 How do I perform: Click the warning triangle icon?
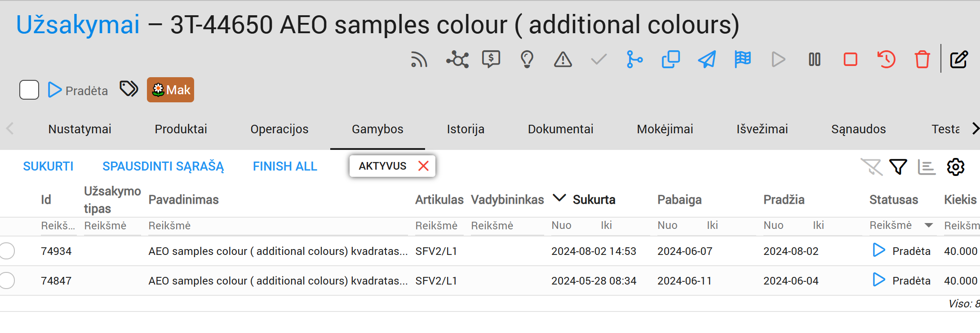click(563, 59)
